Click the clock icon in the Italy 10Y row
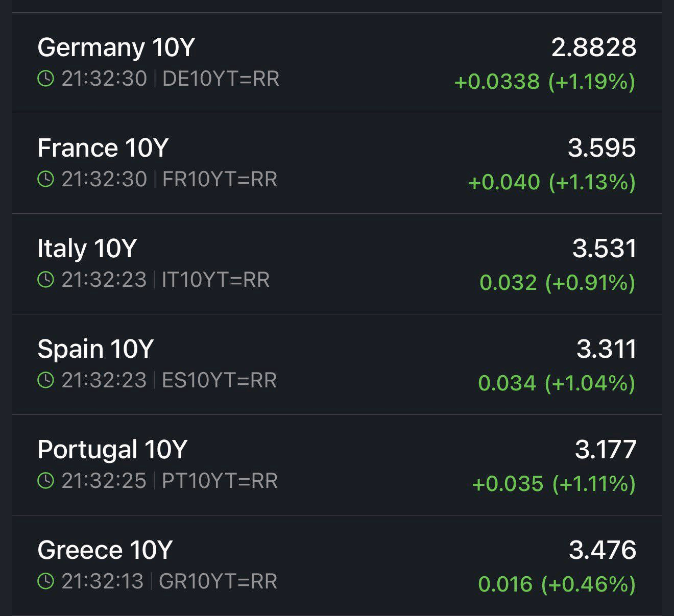Image resolution: width=674 pixels, height=616 pixels. tap(45, 280)
